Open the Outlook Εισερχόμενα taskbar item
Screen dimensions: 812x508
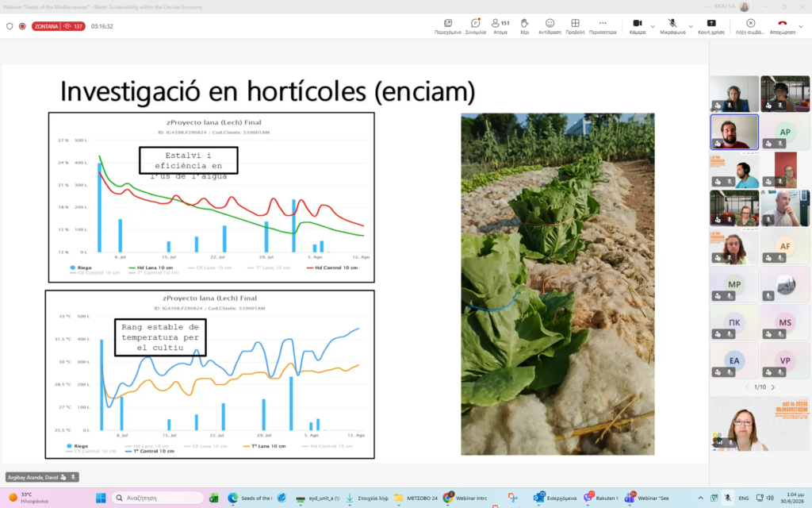coord(556,498)
